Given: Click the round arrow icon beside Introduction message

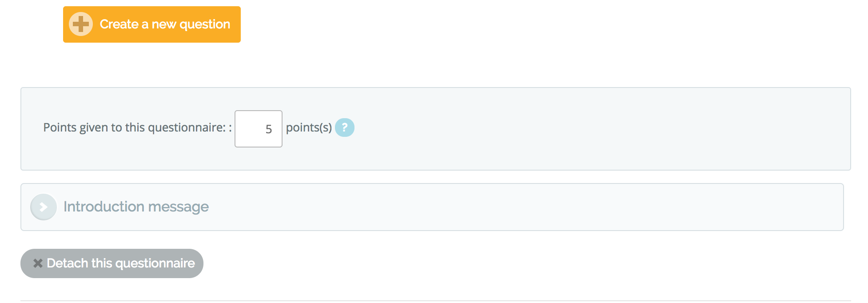Looking at the screenshot, I should pos(44,207).
